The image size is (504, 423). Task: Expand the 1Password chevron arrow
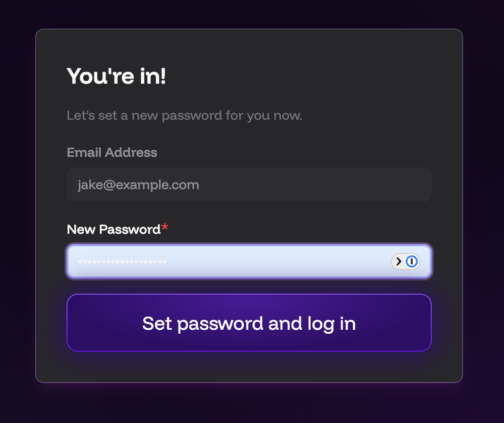pos(399,261)
